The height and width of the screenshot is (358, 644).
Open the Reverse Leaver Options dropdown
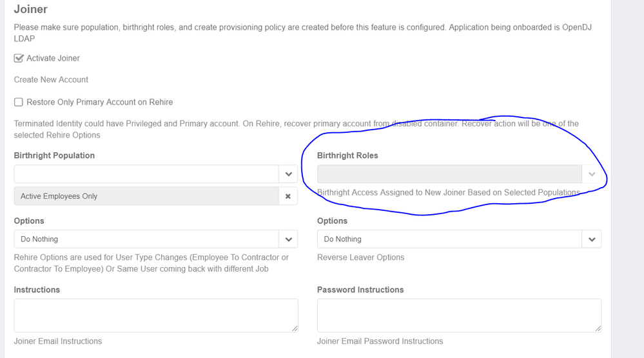[x=449, y=239]
